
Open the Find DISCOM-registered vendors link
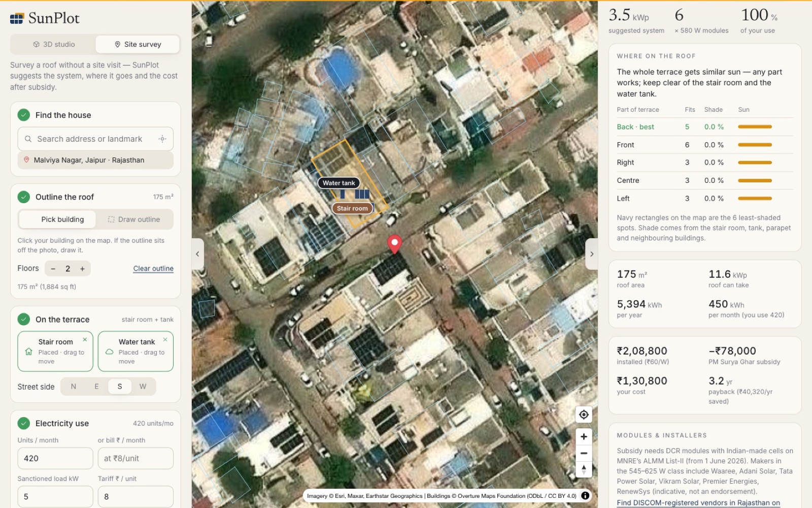(698, 503)
